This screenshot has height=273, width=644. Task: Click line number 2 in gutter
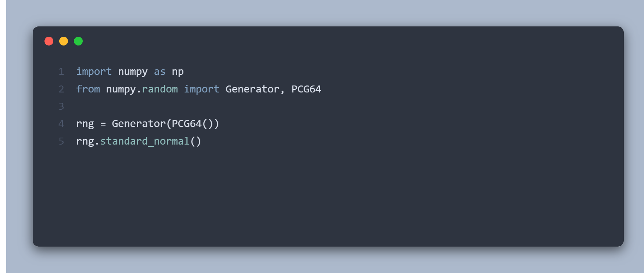(x=61, y=89)
